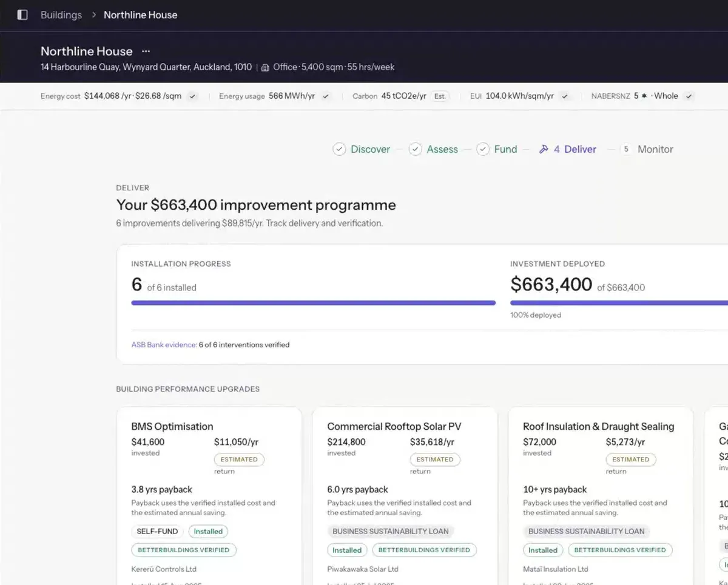Click verified check next to EUI value
728x585 pixels.
point(565,96)
